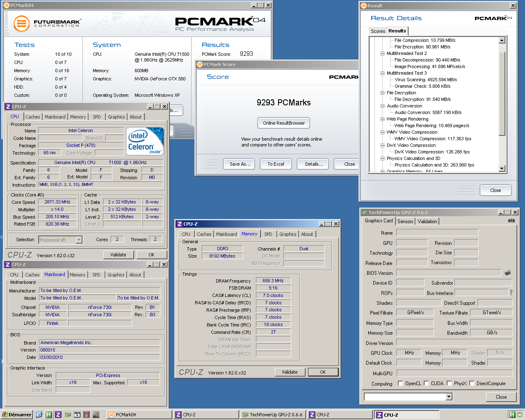
Task: Click the window-shaped quick launch icon
Action: click(77, 415)
